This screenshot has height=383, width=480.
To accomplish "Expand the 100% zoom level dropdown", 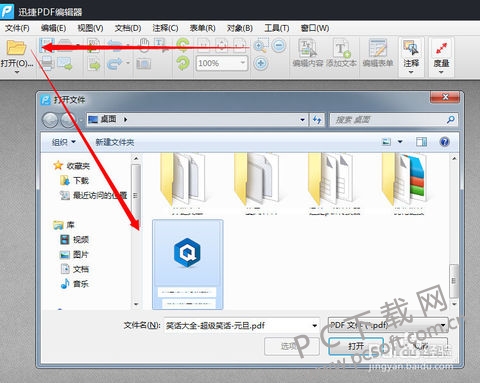I will (x=243, y=63).
